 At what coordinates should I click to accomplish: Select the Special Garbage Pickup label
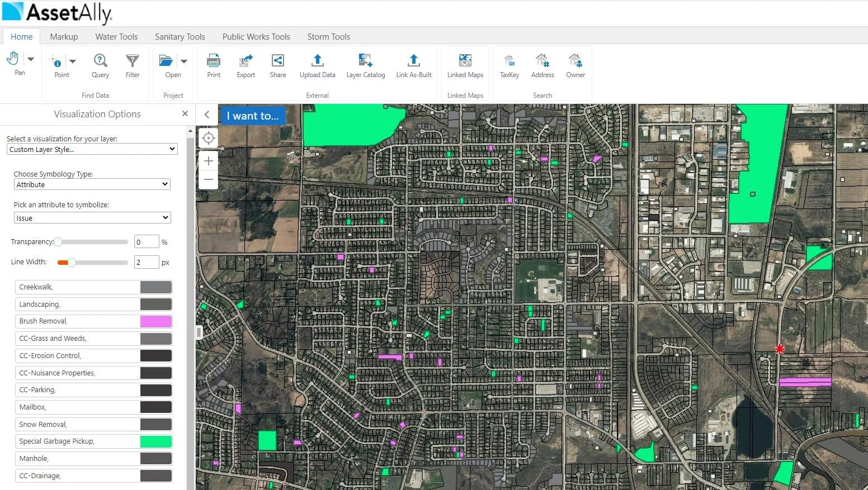(56, 441)
